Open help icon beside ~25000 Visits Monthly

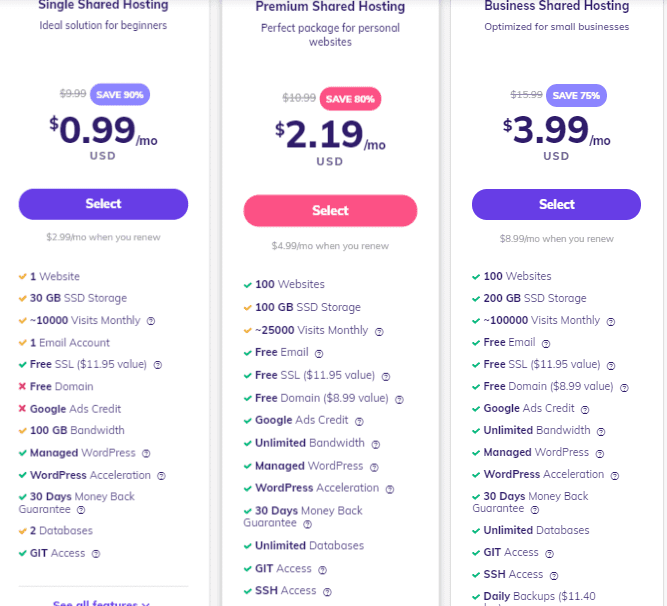point(379,331)
